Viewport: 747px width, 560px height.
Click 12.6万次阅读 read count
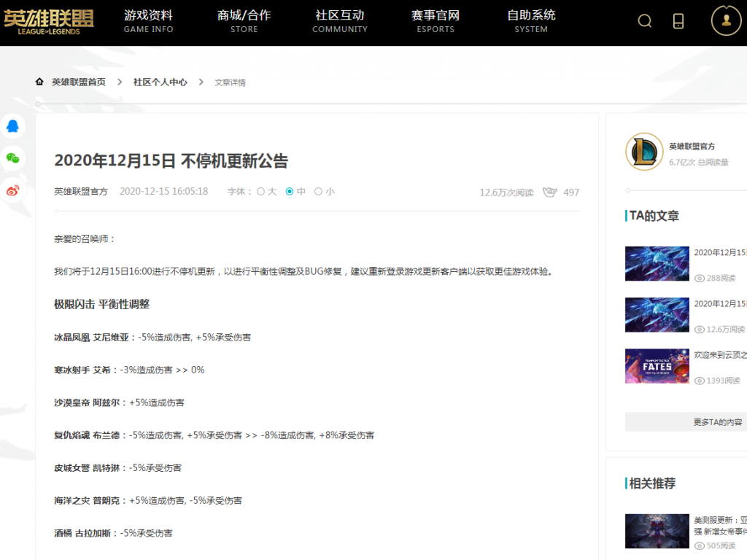(x=506, y=192)
